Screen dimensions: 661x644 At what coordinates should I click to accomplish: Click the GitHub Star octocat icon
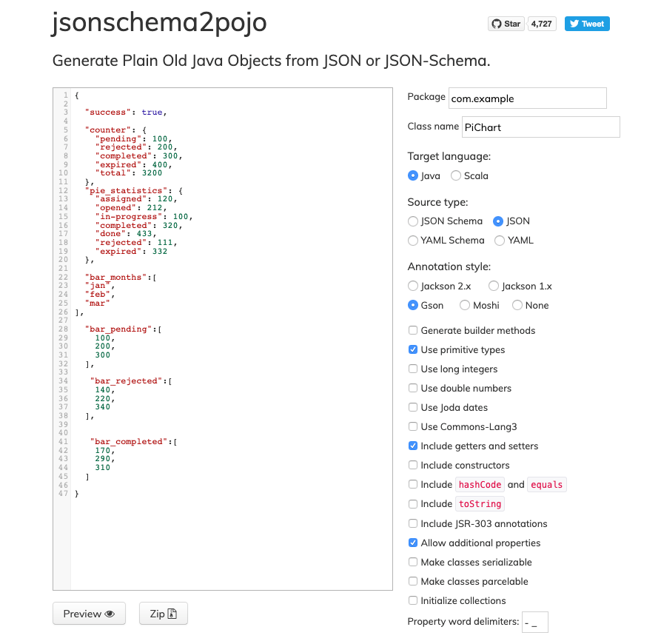click(x=497, y=23)
